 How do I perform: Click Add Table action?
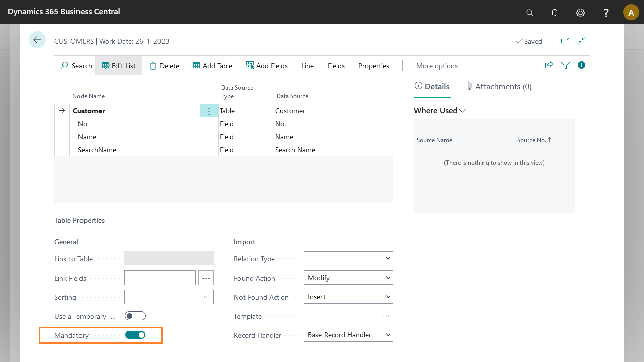(213, 66)
